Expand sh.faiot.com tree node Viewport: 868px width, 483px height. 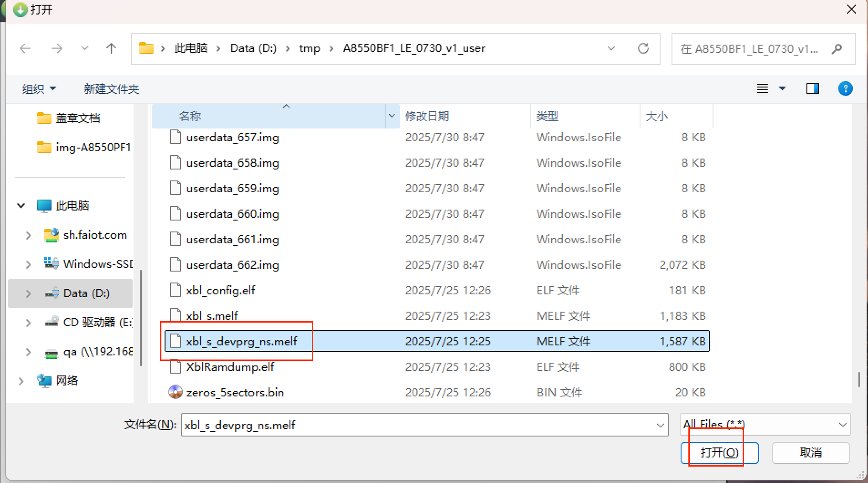pos(28,235)
